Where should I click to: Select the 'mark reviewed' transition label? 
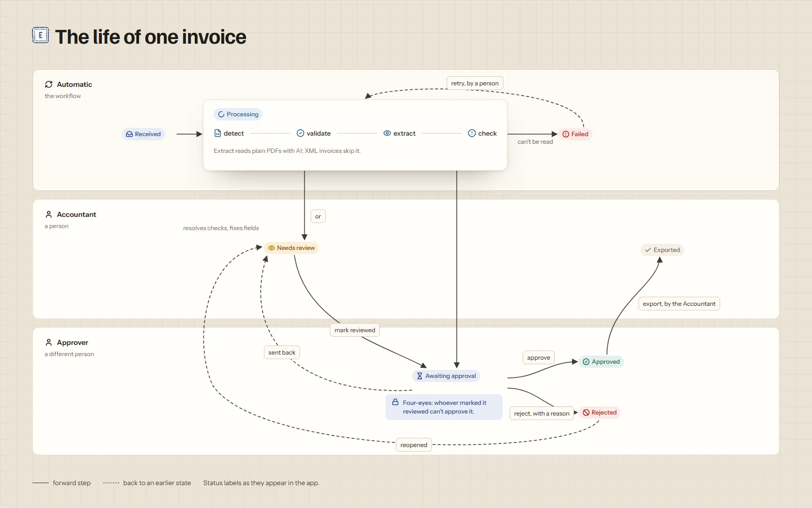(x=355, y=330)
